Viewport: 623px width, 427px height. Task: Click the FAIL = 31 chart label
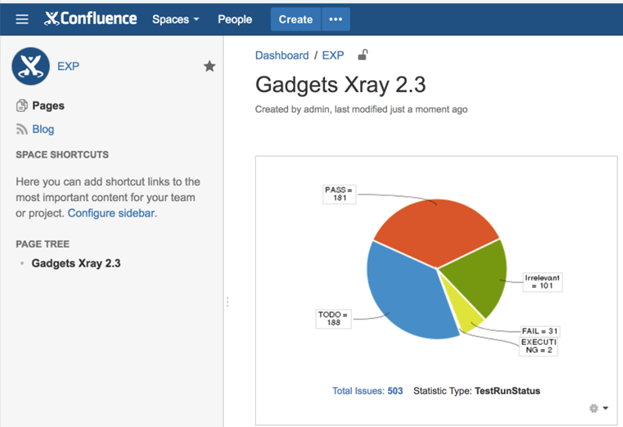[540, 331]
